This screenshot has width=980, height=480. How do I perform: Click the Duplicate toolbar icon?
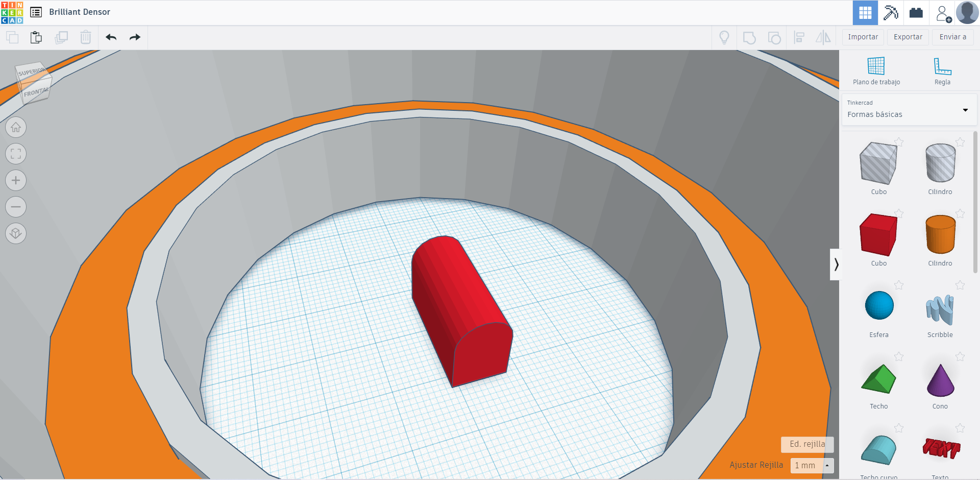(x=61, y=37)
